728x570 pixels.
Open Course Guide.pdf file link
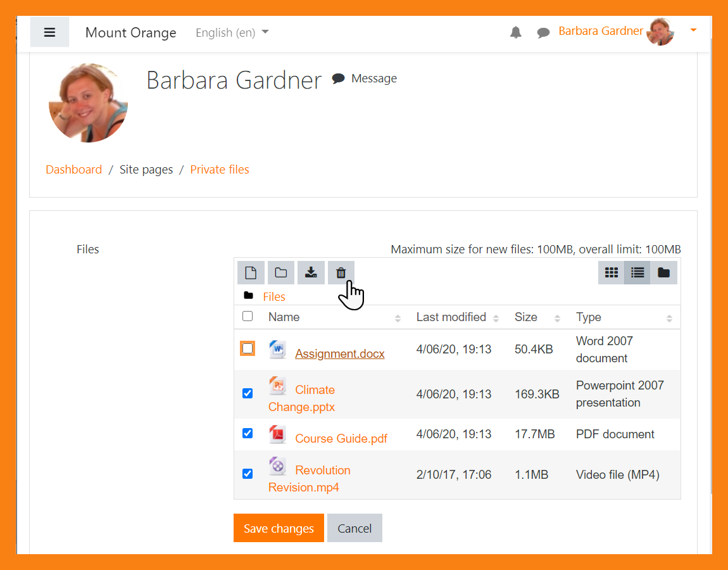click(x=341, y=438)
